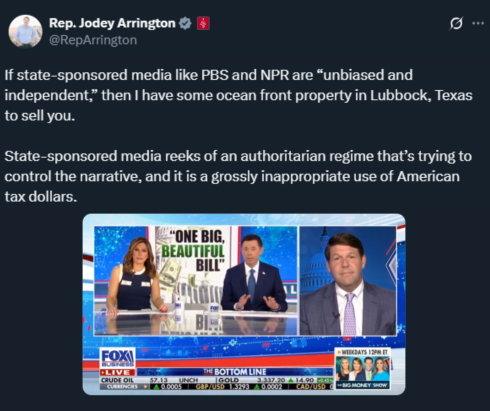Click 'The Bottom Line' show banner
Image resolution: width=490 pixels, height=411 pixels.
pyautogui.click(x=235, y=372)
